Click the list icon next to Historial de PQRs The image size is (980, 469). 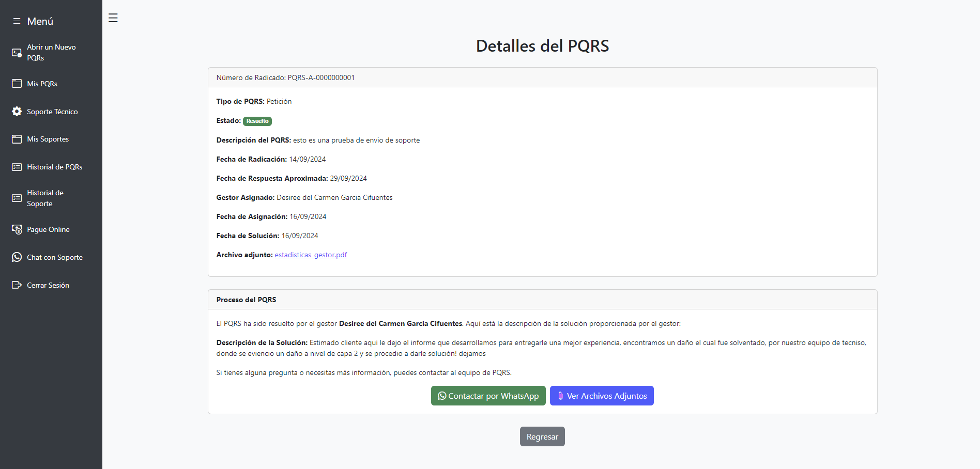point(17,167)
